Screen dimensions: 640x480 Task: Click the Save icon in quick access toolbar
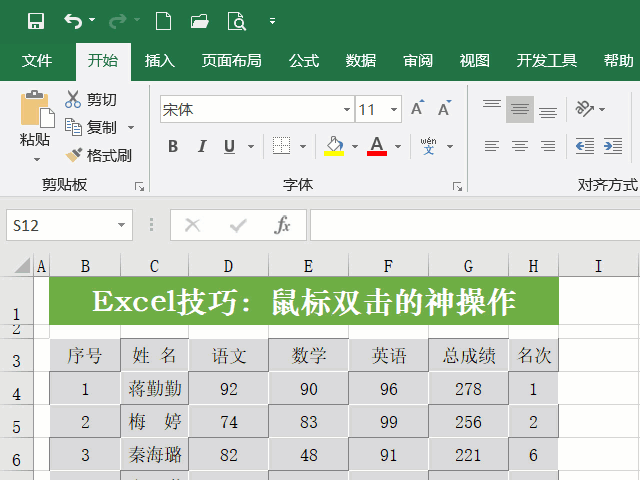click(36, 21)
